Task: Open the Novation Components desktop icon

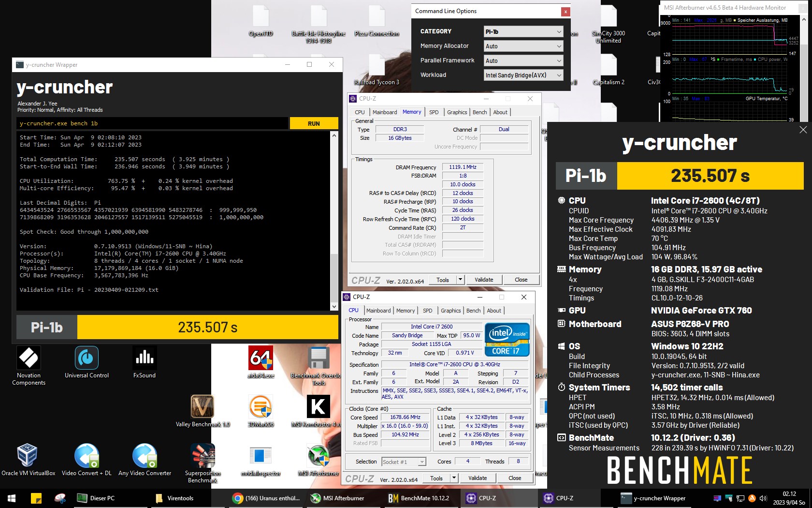Action: pos(29,365)
